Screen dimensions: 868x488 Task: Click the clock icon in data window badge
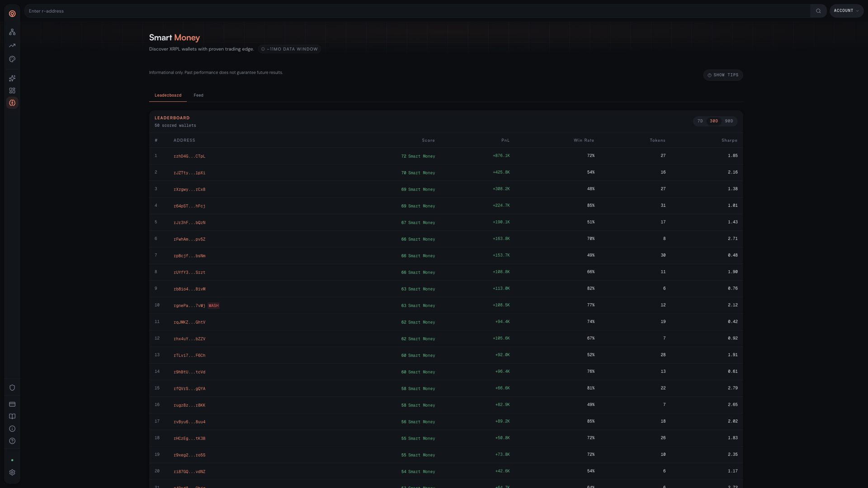coord(263,49)
